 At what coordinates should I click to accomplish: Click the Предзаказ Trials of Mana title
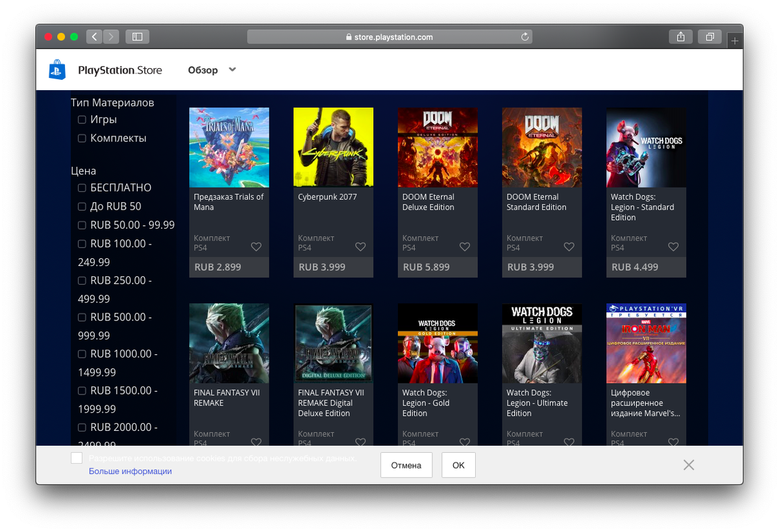(x=229, y=202)
